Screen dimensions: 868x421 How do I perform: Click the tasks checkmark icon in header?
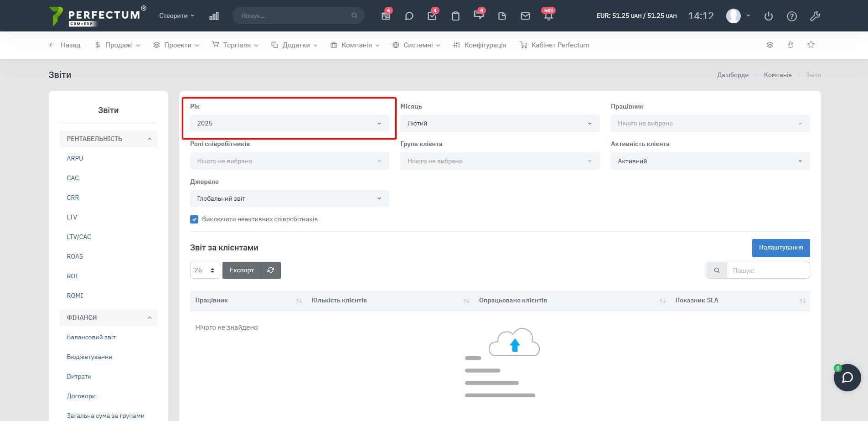tap(432, 16)
